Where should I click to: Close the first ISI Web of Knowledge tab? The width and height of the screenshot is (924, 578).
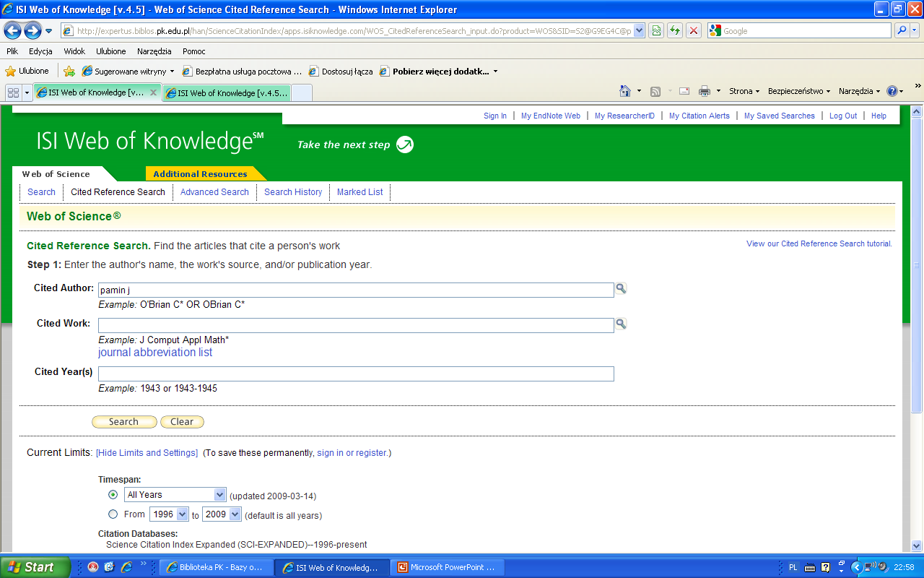153,92
